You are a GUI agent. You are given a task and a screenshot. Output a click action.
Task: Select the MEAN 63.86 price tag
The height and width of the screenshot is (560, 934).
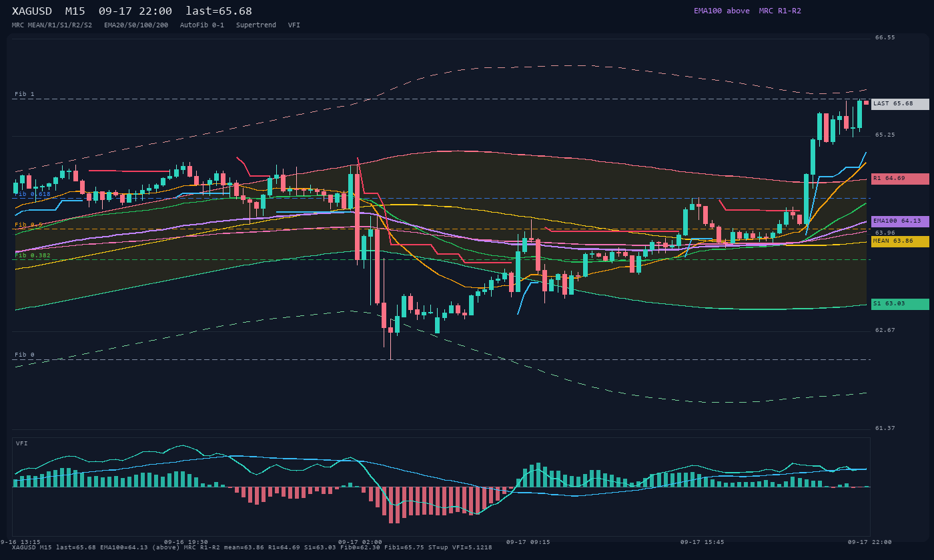click(900, 241)
